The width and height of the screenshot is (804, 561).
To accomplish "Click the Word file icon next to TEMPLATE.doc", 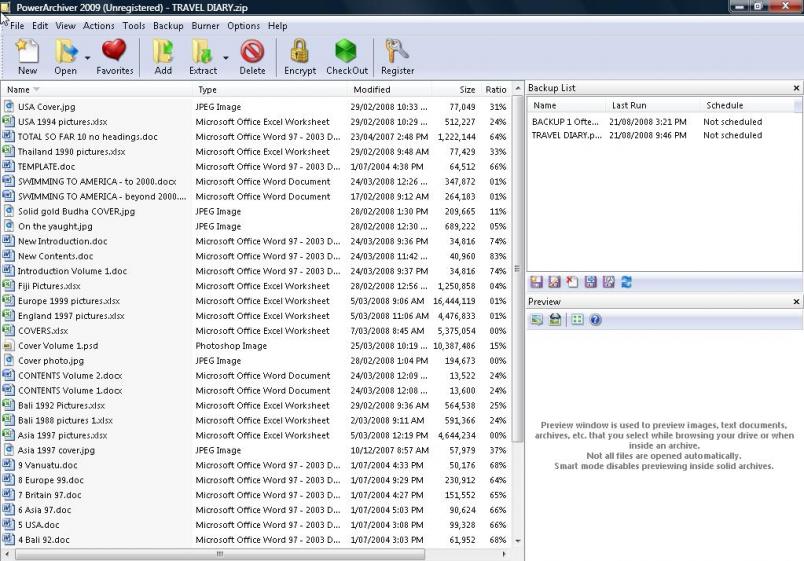I will click(x=8, y=166).
